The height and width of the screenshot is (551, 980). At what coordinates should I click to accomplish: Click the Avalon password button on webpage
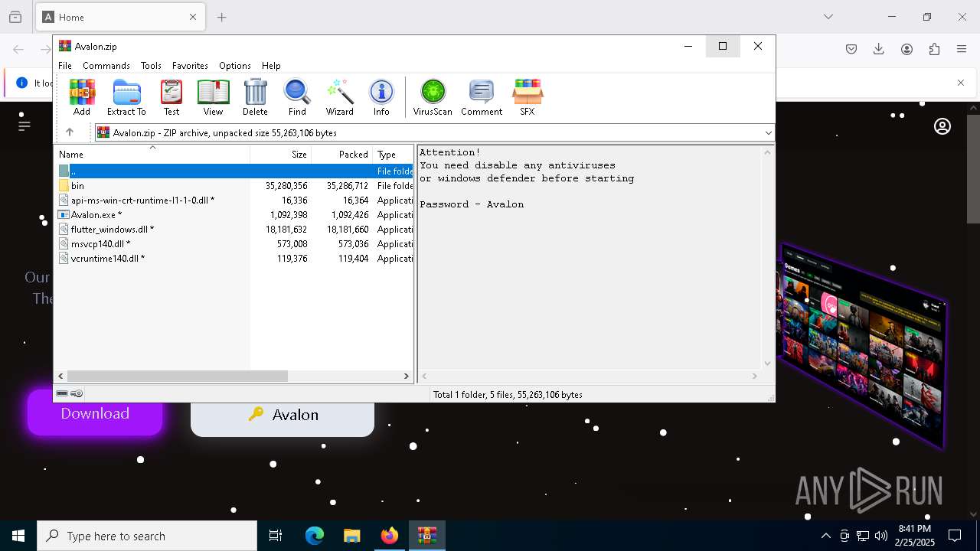tap(283, 415)
